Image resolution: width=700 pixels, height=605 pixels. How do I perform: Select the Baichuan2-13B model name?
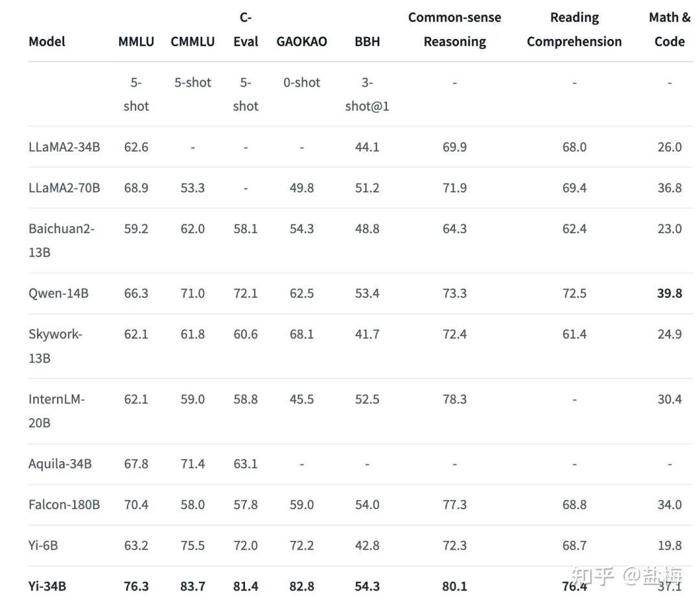61,240
